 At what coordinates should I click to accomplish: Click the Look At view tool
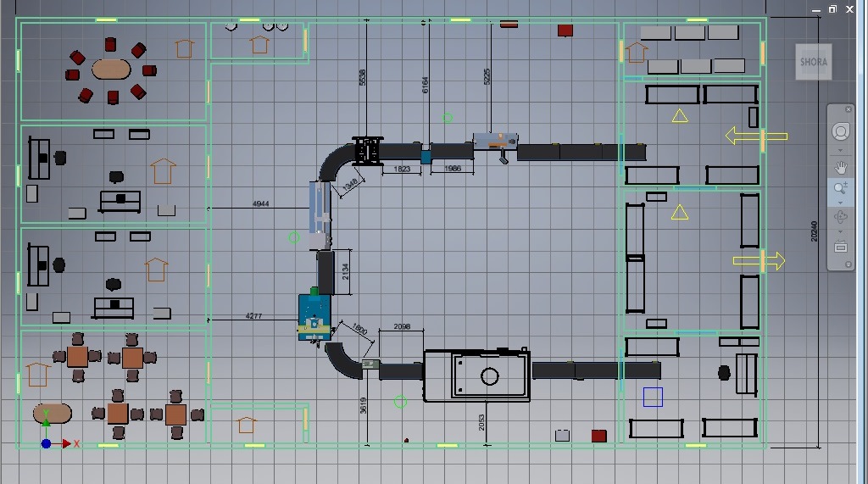[841, 247]
